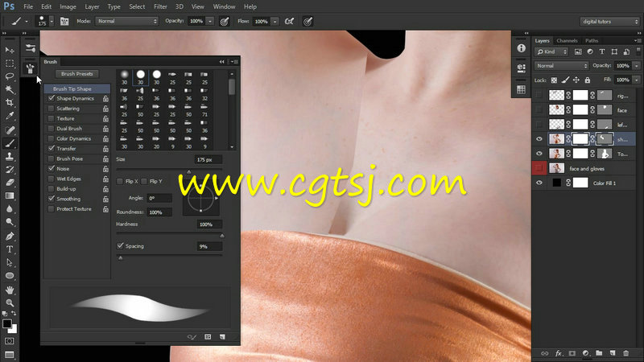Enable airbrush-style build-up icon
644x362 pixels.
point(289,22)
